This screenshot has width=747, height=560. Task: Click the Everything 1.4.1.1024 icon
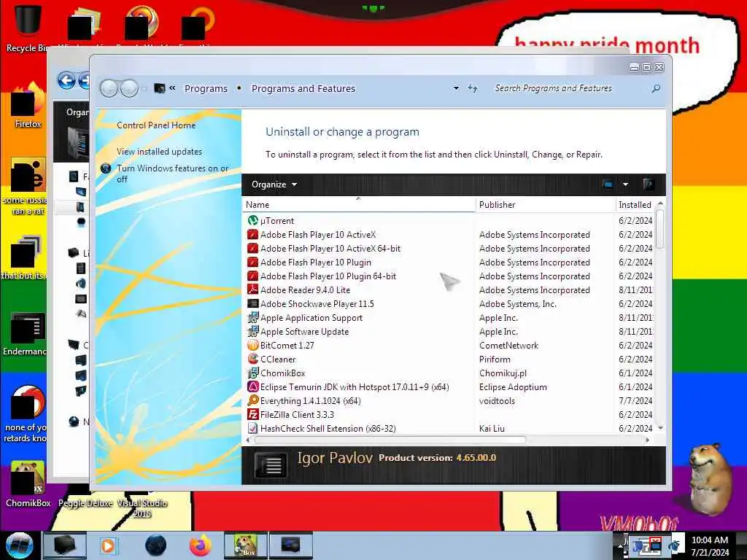(252, 400)
